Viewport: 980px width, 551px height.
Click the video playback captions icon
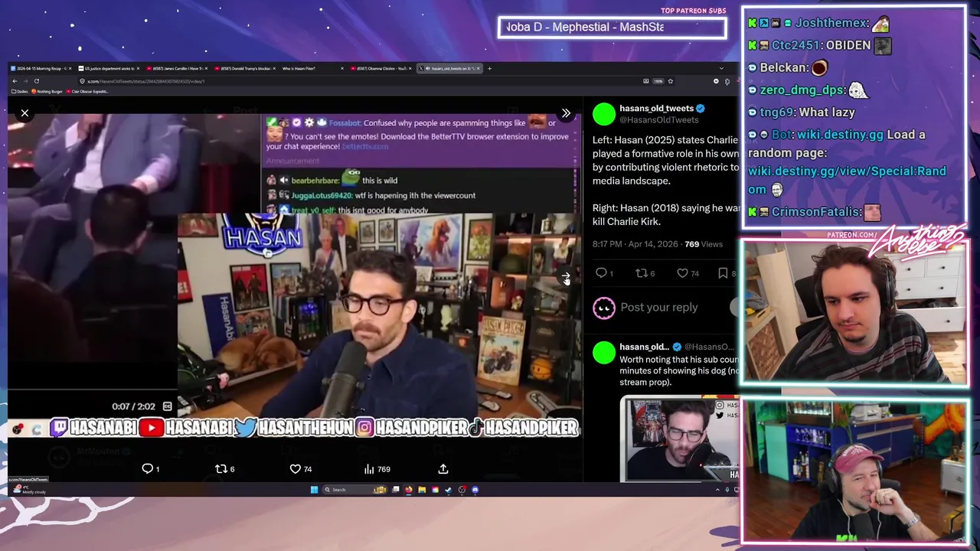pos(167,406)
